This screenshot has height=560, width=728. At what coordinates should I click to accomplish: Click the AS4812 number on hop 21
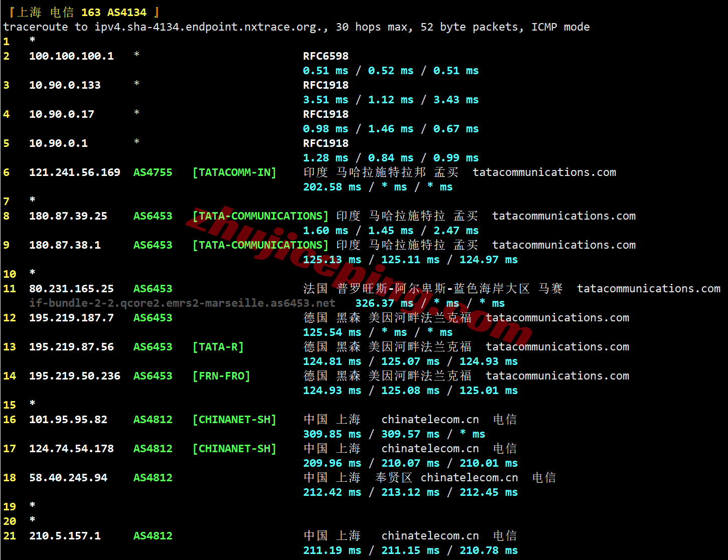(153, 536)
